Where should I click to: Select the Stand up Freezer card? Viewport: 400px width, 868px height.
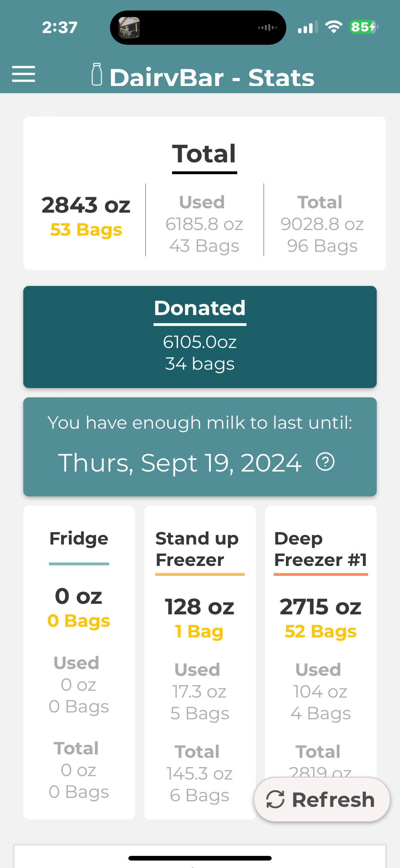point(200,662)
